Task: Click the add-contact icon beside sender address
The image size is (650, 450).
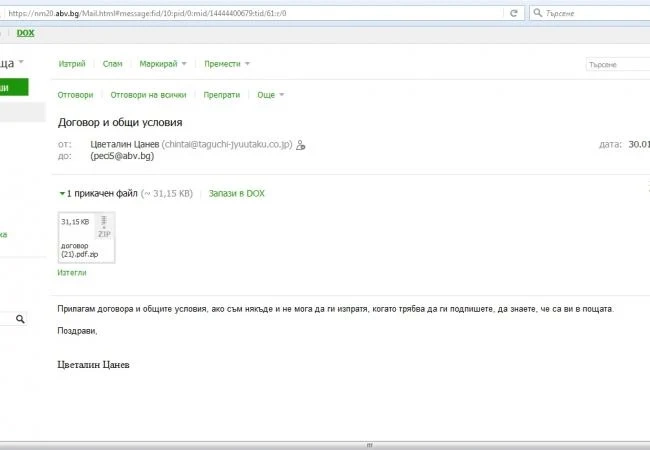Action: pyautogui.click(x=301, y=145)
